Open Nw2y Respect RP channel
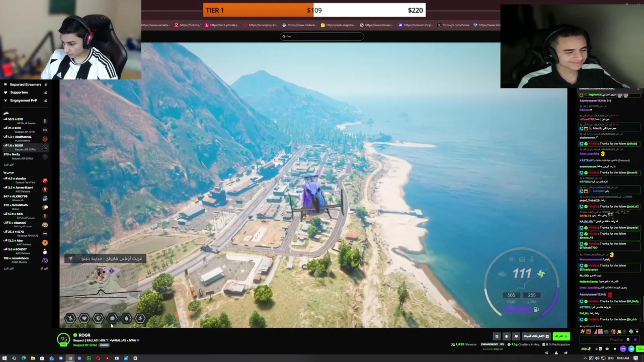Image resolution: width=644 pixels, height=362 pixels. coord(25,156)
